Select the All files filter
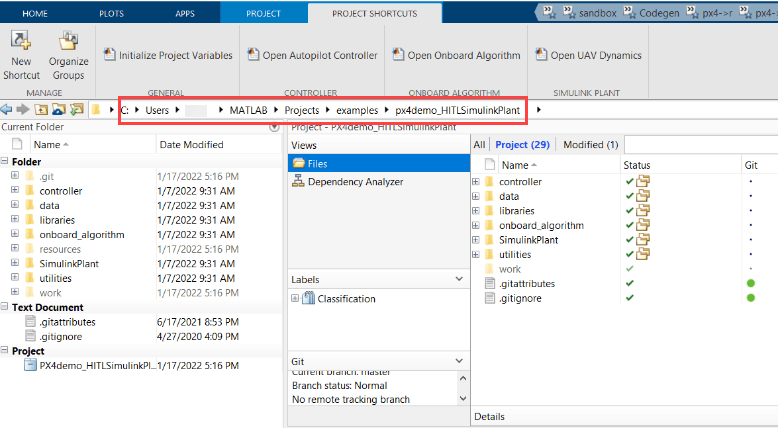The image size is (780, 436). 479,144
